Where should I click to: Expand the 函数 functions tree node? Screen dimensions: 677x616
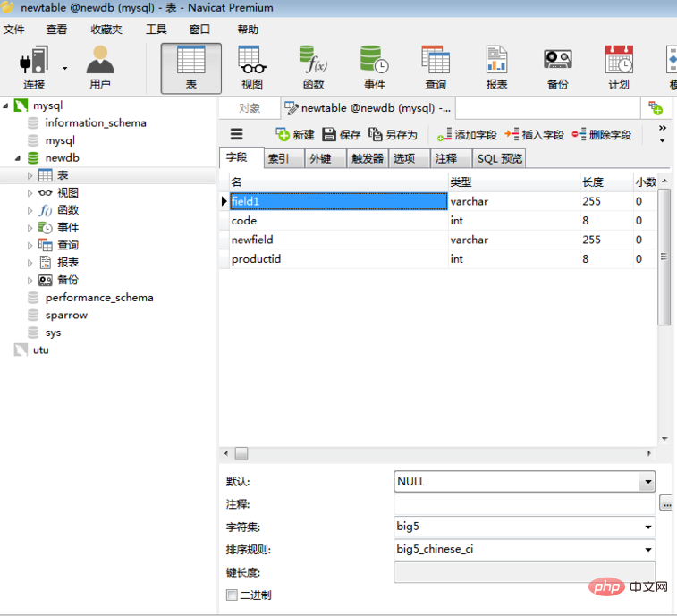(30, 211)
